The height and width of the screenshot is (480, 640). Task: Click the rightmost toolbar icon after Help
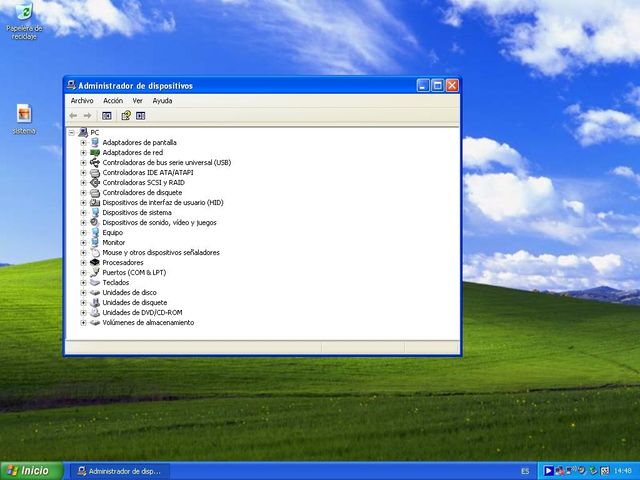coord(140,116)
